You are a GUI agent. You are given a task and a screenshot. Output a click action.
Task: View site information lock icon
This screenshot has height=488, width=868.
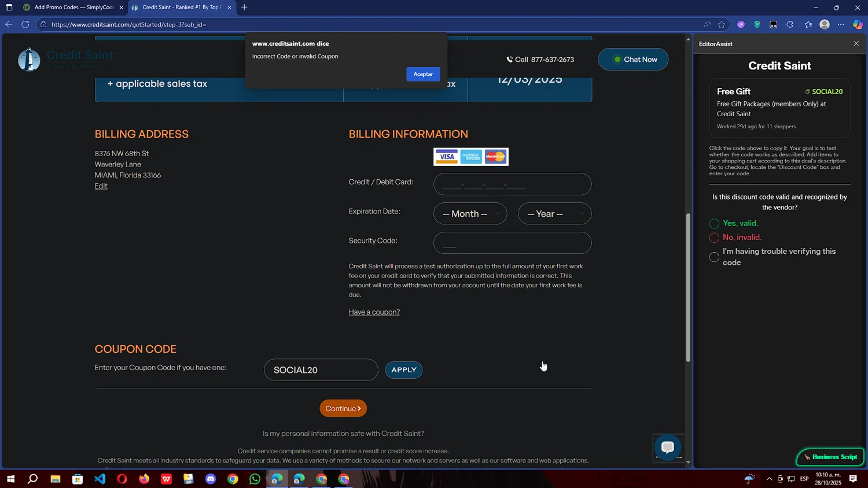pyautogui.click(x=43, y=24)
